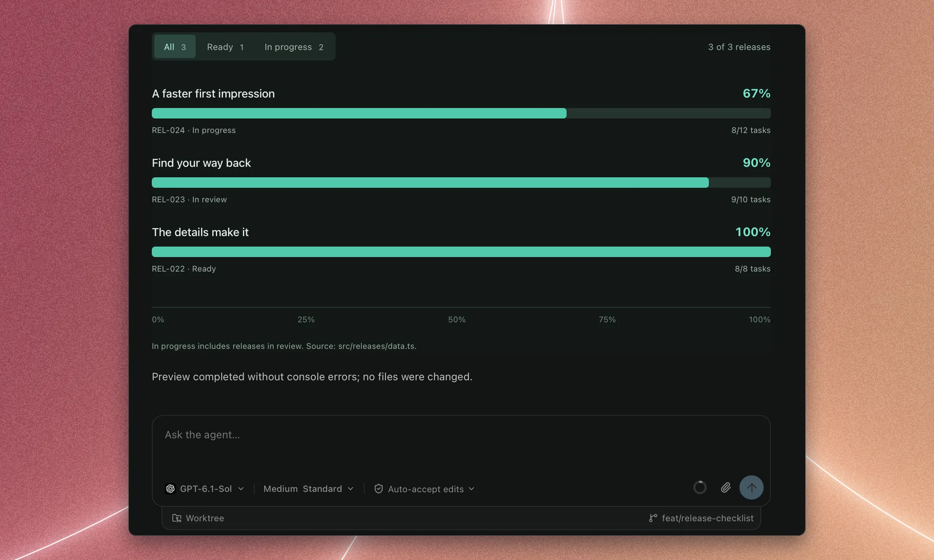The height and width of the screenshot is (560, 934).
Task: Expand the Auto-accept edits dropdown
Action: (x=424, y=489)
